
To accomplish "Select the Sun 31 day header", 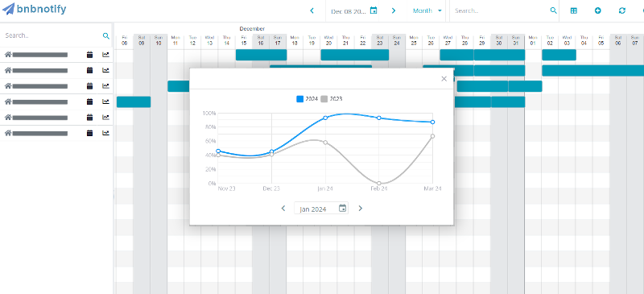I will [x=516, y=40].
